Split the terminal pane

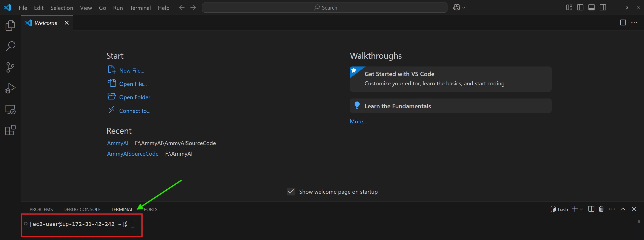tap(591, 209)
